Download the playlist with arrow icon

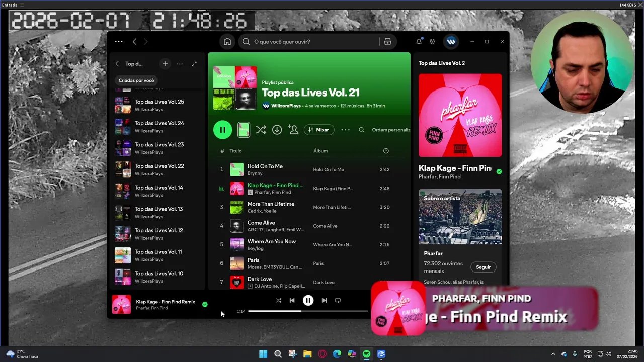point(277,130)
